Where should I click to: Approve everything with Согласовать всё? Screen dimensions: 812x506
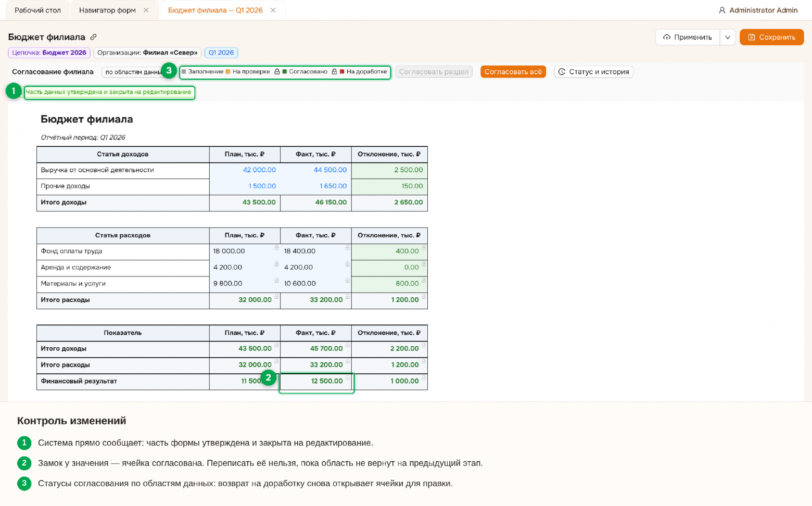pos(513,72)
